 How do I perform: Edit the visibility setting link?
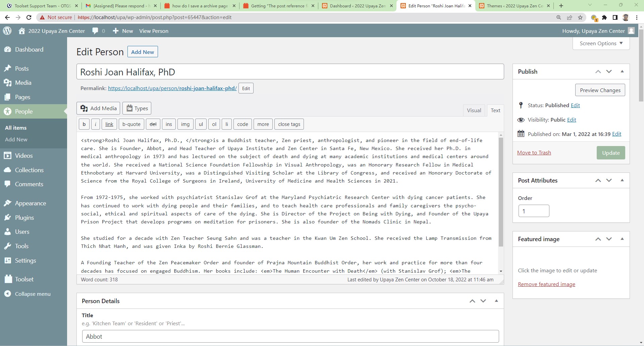(572, 120)
